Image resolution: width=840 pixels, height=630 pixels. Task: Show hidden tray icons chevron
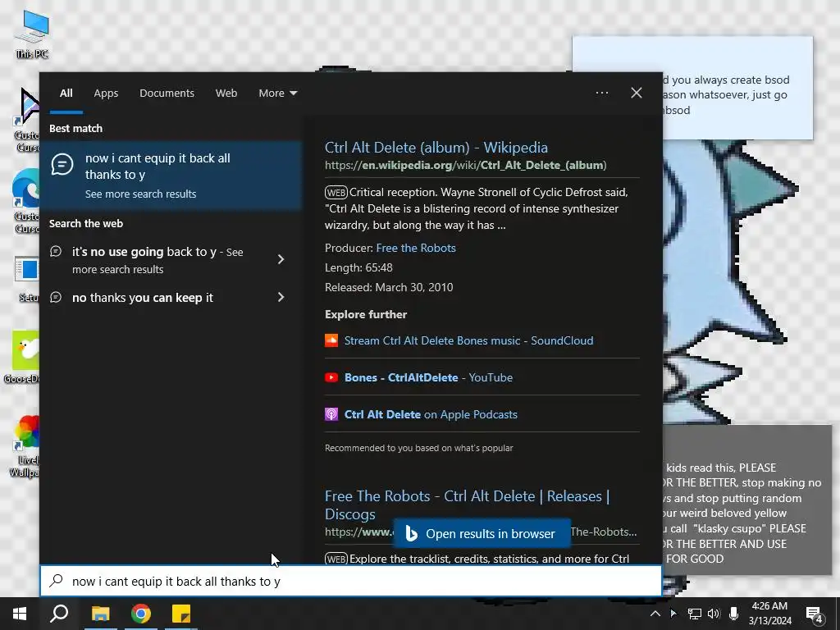point(655,614)
